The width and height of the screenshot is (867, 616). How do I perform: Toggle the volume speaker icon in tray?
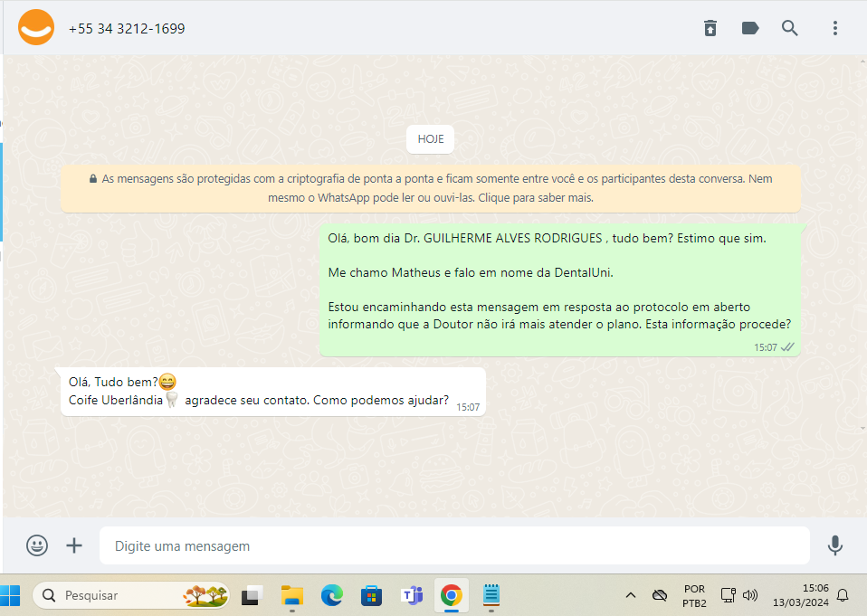pyautogui.click(x=749, y=595)
